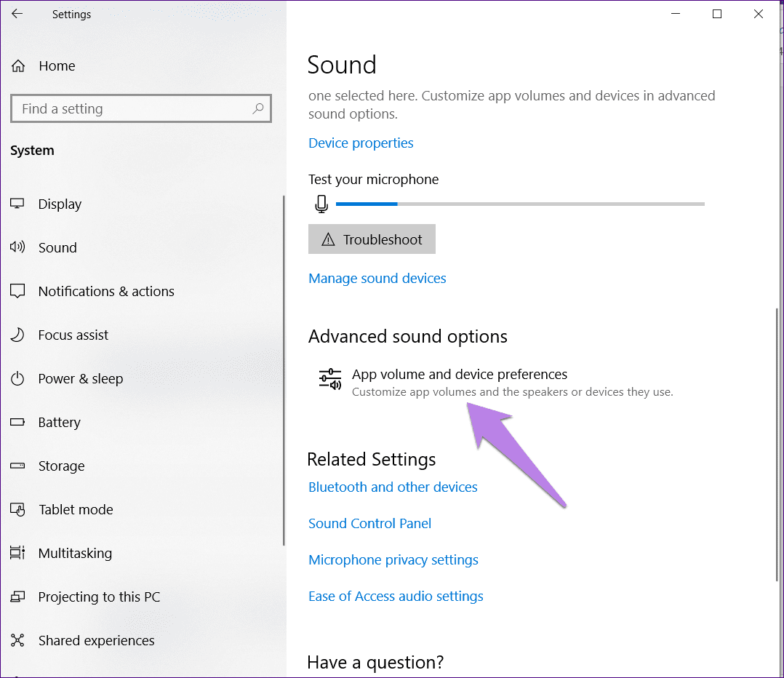Click the Battery icon

pos(17,422)
